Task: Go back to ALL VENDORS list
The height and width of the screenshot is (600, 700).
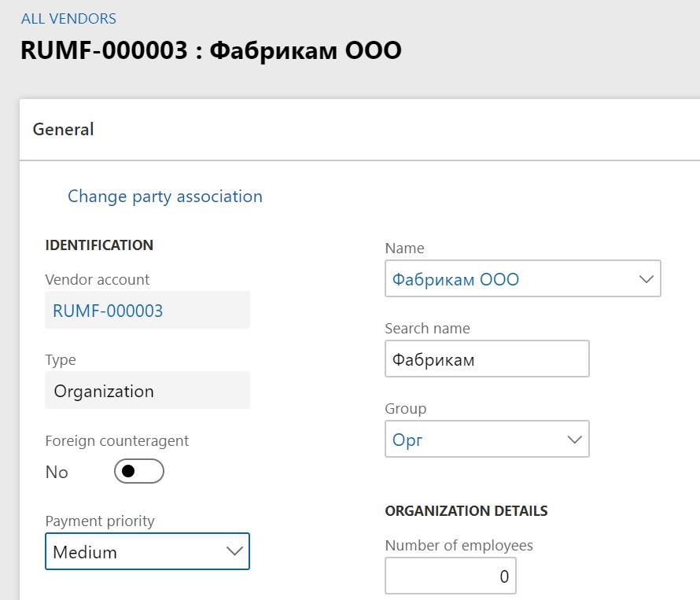Action: pos(68,18)
